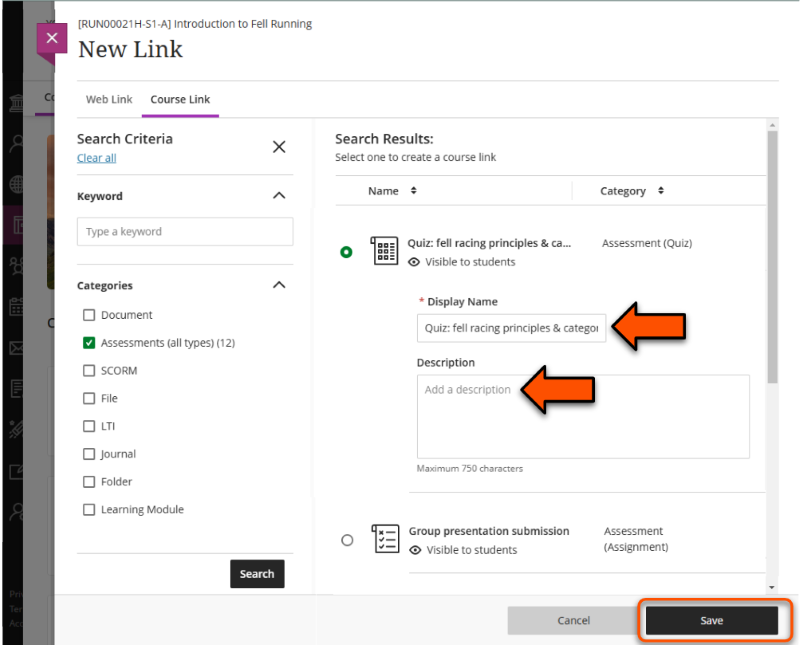This screenshot has height=645, width=800.
Task: Collapse the Categories section chevron
Action: (279, 285)
